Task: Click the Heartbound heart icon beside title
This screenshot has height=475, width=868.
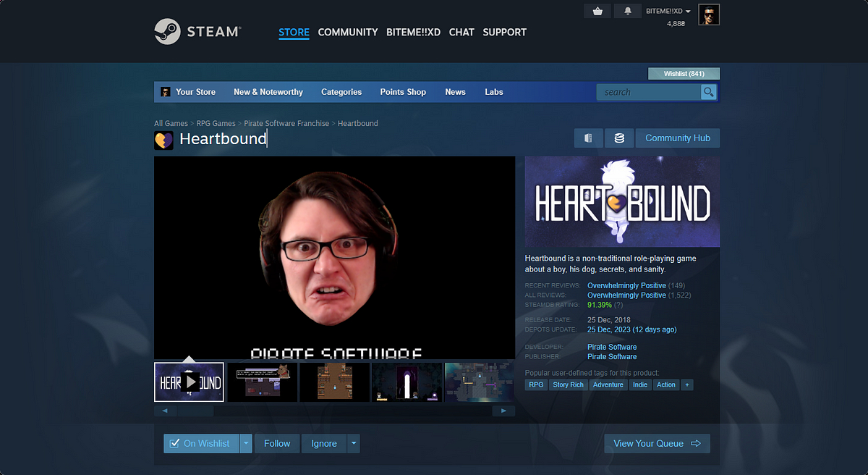Action: pos(163,140)
